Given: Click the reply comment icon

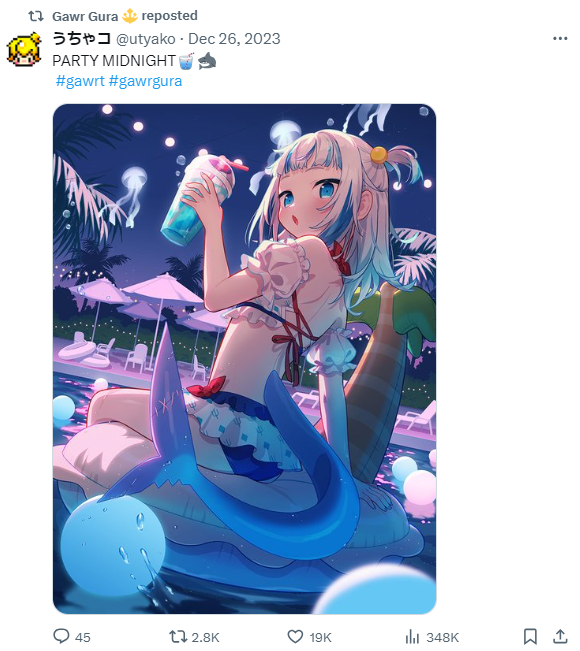Looking at the screenshot, I should pos(61,636).
